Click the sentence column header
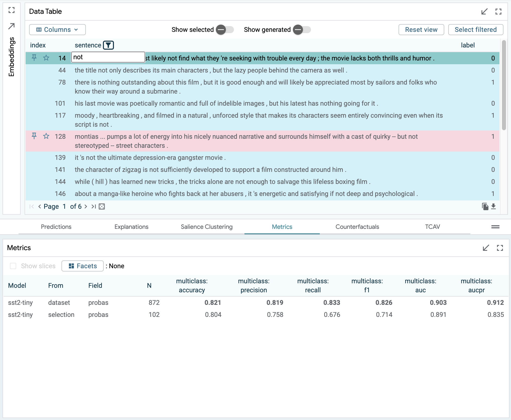Viewport: 511px width, 420px height. click(88, 45)
